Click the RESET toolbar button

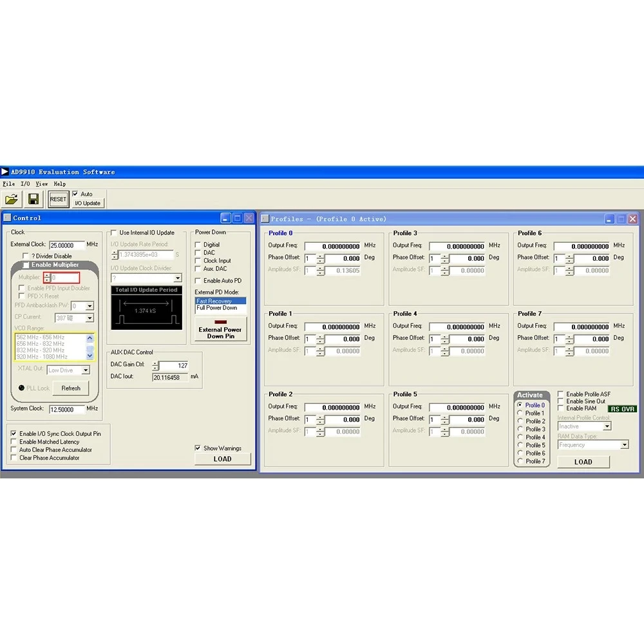[x=58, y=199]
